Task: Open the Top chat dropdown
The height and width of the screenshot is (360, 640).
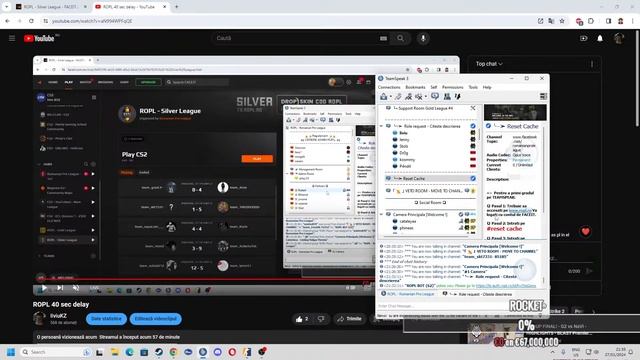Action: point(489,64)
